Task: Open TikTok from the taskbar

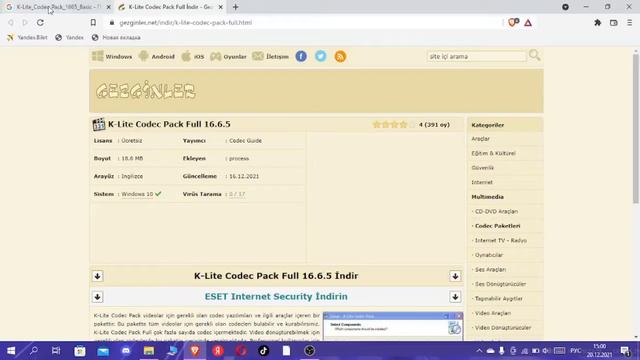Action: click(x=263, y=351)
